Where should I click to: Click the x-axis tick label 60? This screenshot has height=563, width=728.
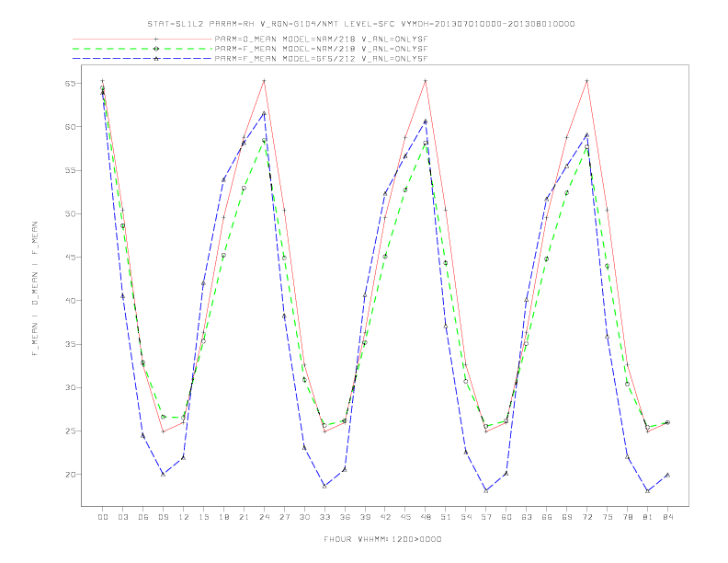click(506, 517)
